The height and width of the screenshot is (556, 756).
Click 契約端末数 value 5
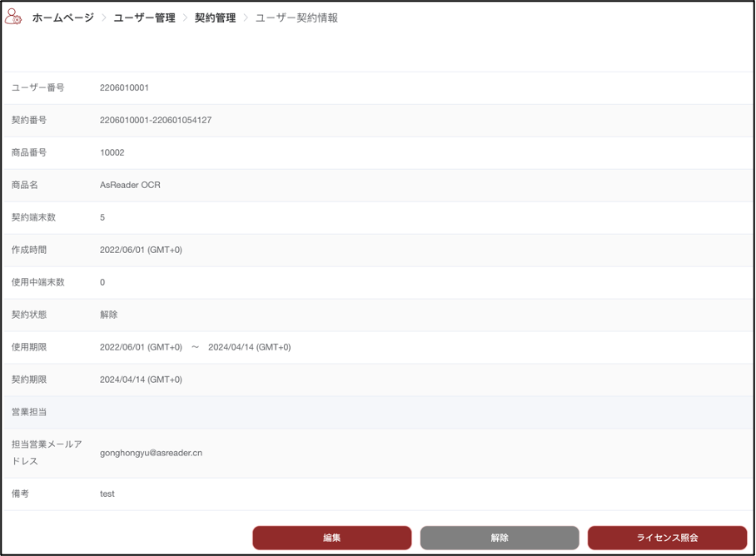[x=102, y=217]
